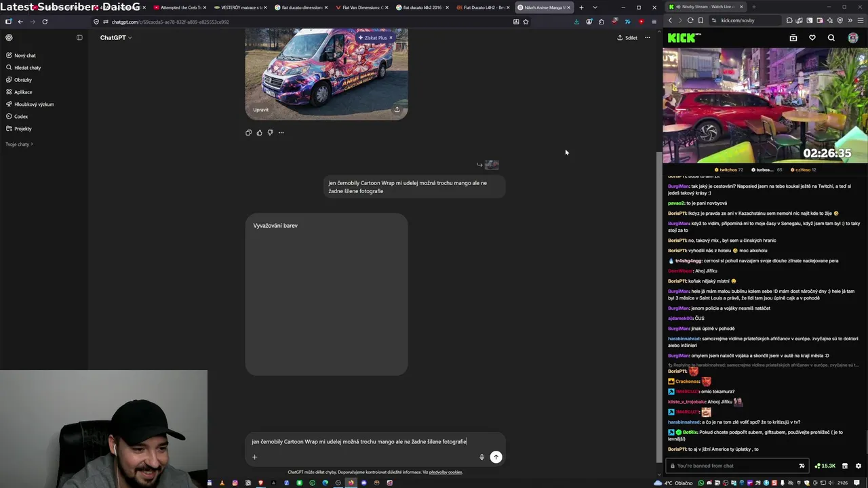Close Získat Plus banner
The width and height of the screenshot is (868, 488).
pyautogui.click(x=391, y=38)
